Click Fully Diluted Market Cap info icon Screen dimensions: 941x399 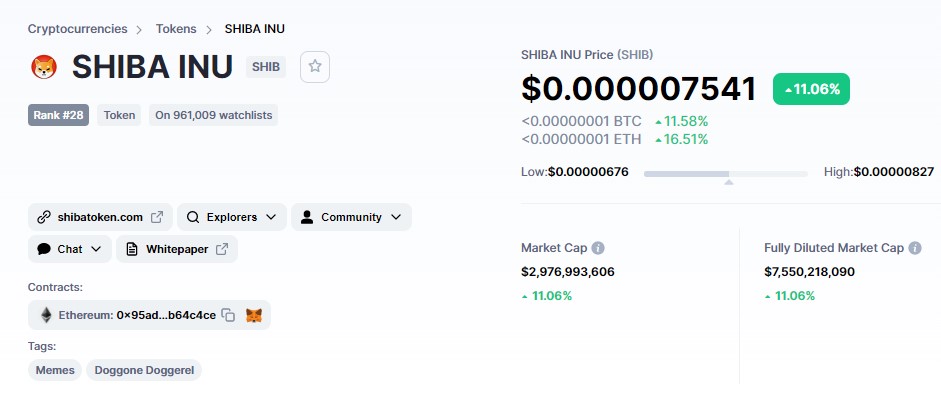915,248
